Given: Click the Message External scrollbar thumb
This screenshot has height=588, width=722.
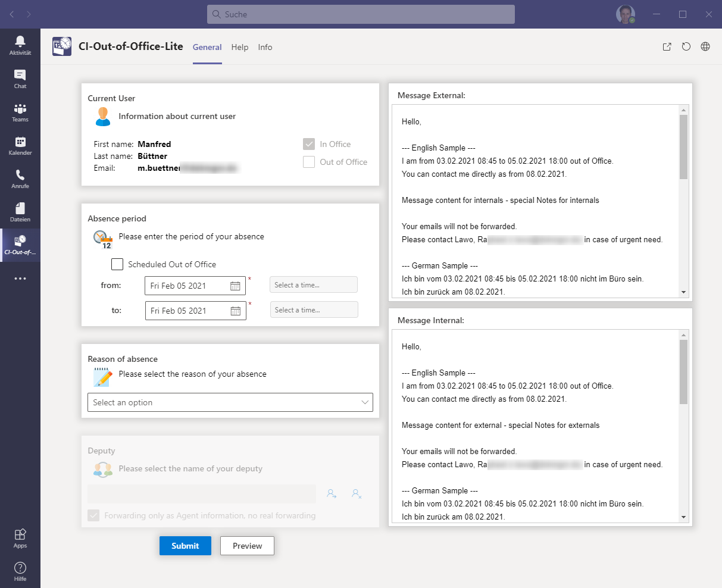Looking at the screenshot, I should 683,146.
